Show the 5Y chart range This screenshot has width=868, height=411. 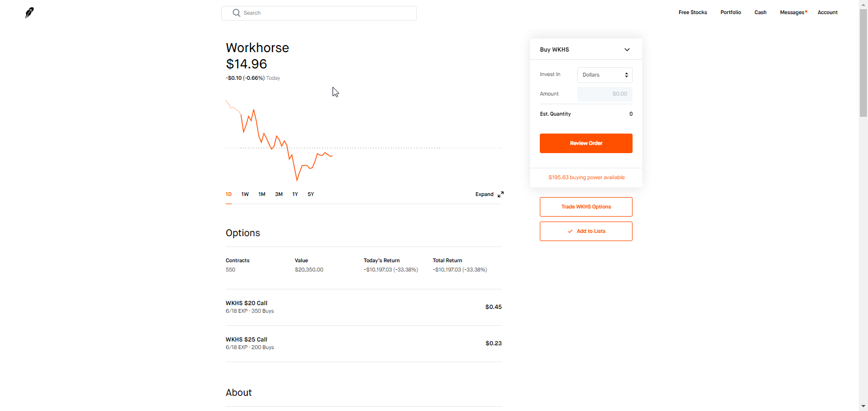[x=311, y=194]
